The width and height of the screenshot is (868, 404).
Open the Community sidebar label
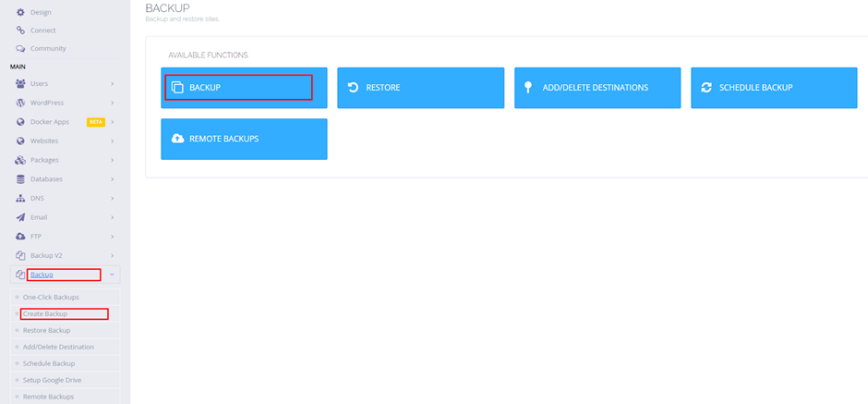point(48,49)
